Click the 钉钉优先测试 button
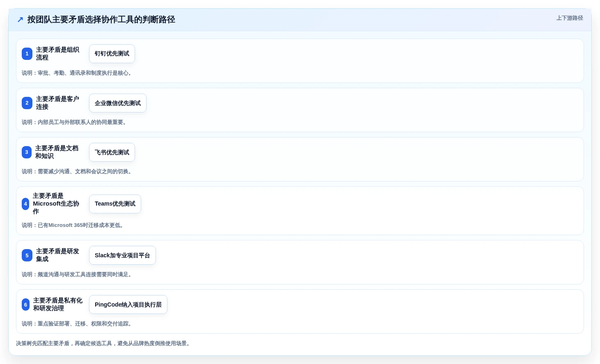The image size is (600, 364). (x=112, y=54)
